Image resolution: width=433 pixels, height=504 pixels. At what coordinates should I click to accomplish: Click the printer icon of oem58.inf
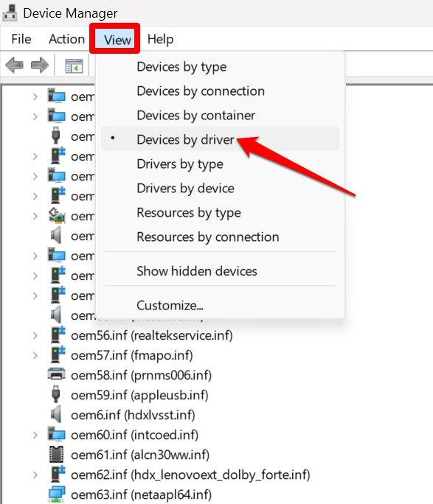[x=56, y=375]
